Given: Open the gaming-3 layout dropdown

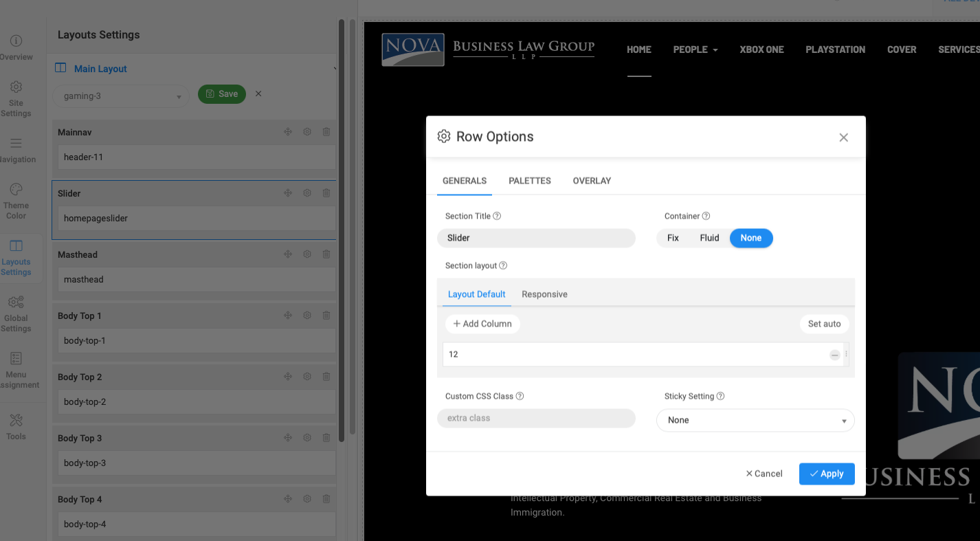Looking at the screenshot, I should [x=122, y=96].
